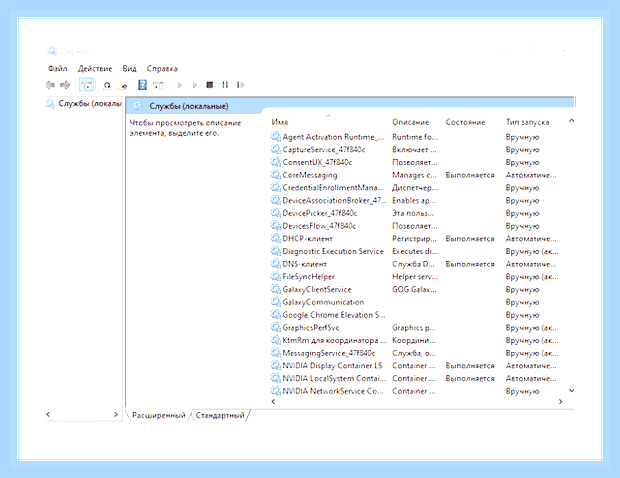Screen dimensions: 620x478
Task: Click the Вручную (ак... startup type in the FileSyncHelper row
Action: pos(532,277)
